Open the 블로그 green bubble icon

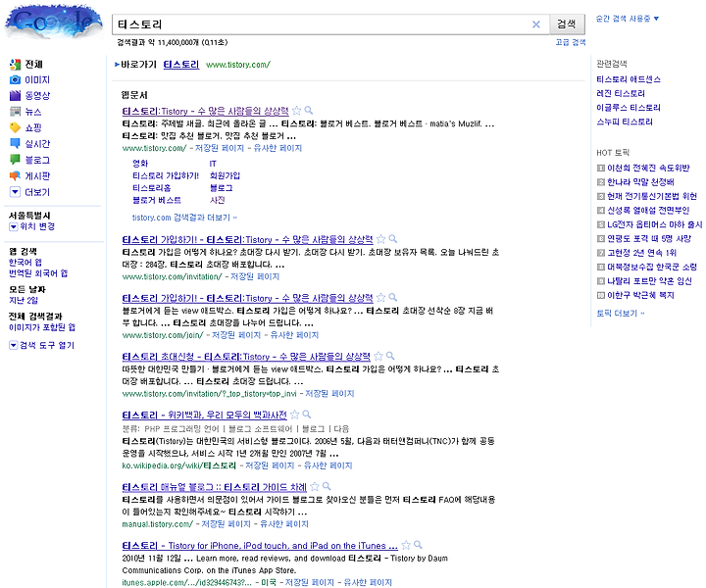(15, 160)
